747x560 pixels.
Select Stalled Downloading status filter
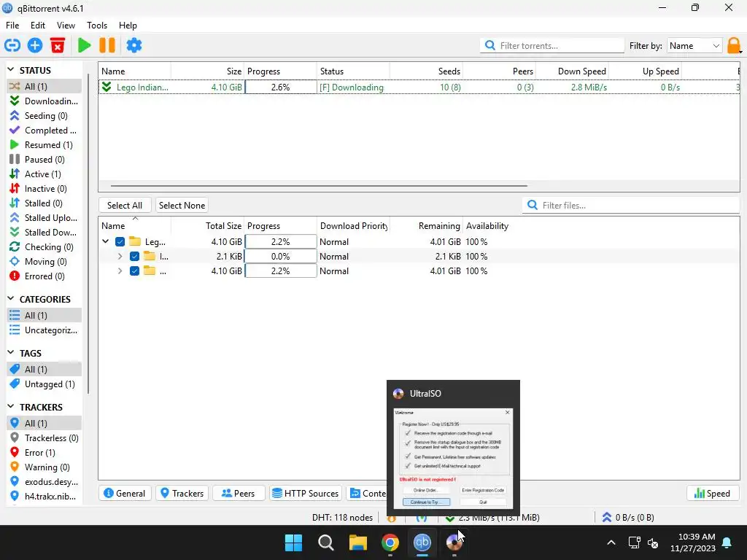pos(44,233)
